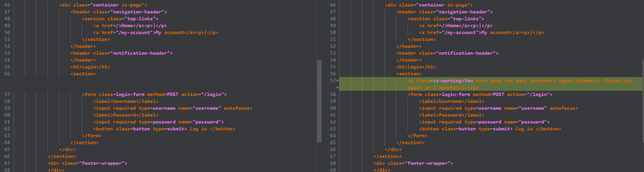644x172 pixels.
Task: Click the username input line in right pane
Action: pos(498,108)
